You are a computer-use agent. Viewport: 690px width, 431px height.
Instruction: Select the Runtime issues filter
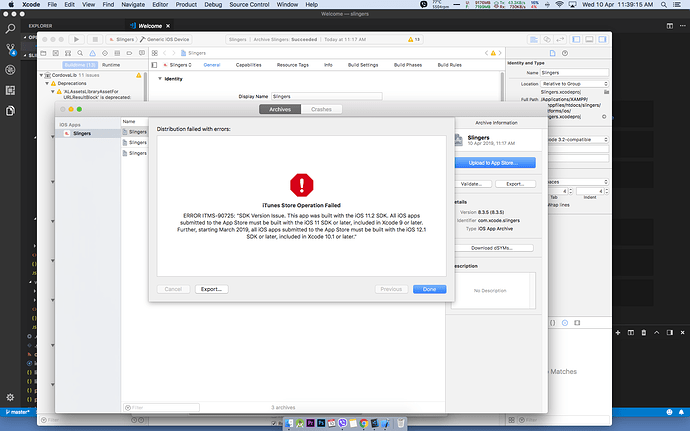pyautogui.click(x=111, y=65)
